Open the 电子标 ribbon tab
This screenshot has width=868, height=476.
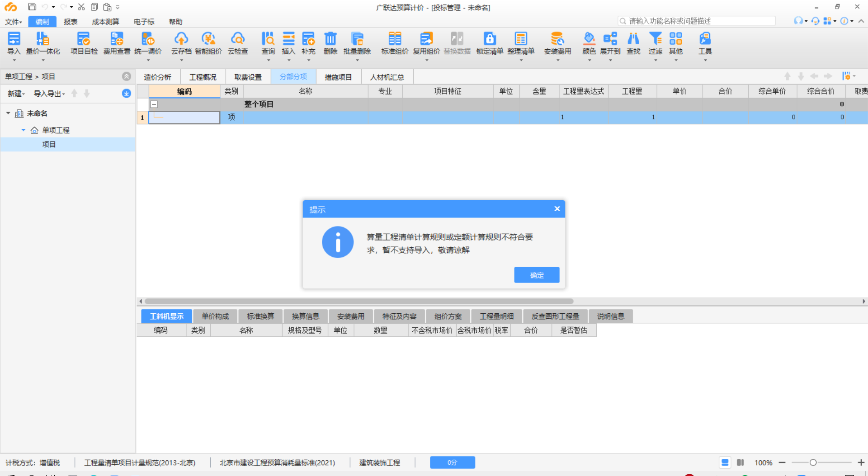click(144, 22)
